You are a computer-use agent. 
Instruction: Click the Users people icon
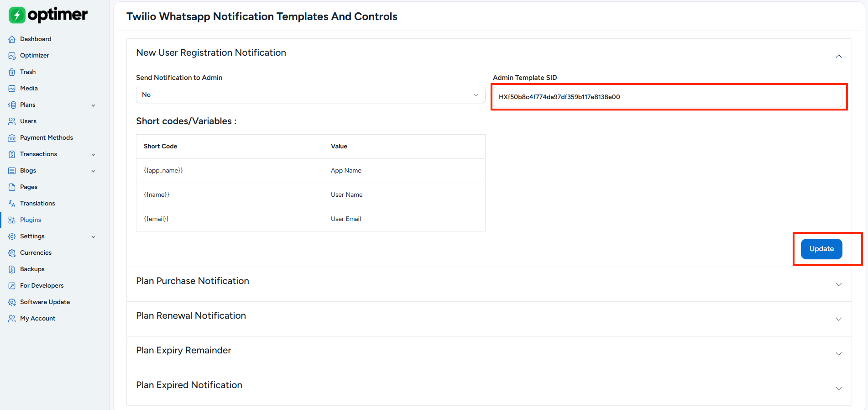(x=12, y=121)
